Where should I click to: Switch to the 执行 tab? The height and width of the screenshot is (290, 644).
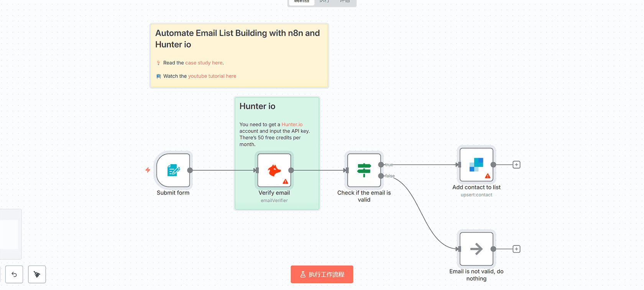(x=324, y=2)
